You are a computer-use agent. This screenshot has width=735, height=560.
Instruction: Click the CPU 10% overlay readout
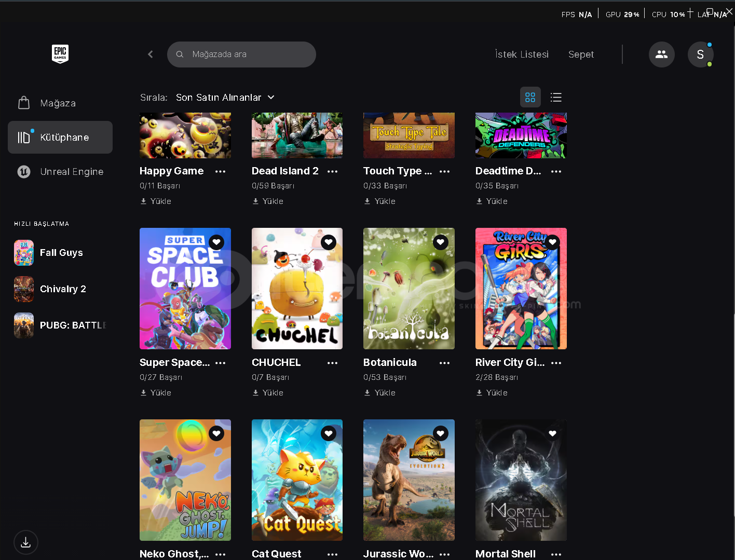(669, 15)
